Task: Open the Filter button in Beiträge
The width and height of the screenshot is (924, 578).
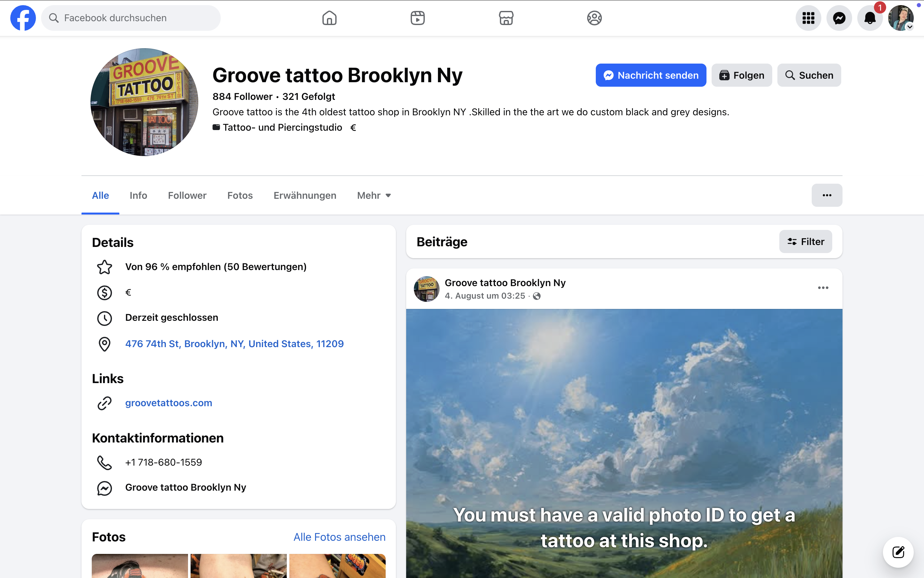Action: [x=805, y=241]
